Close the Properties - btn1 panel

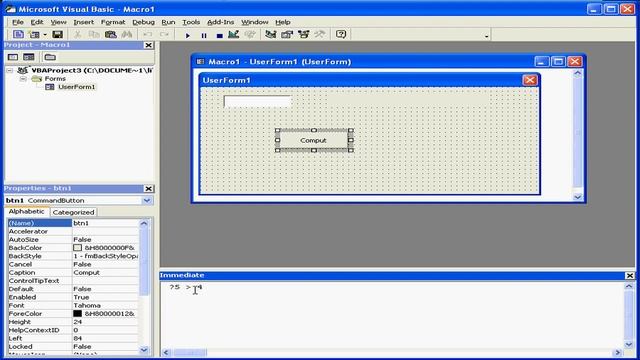[149, 189]
